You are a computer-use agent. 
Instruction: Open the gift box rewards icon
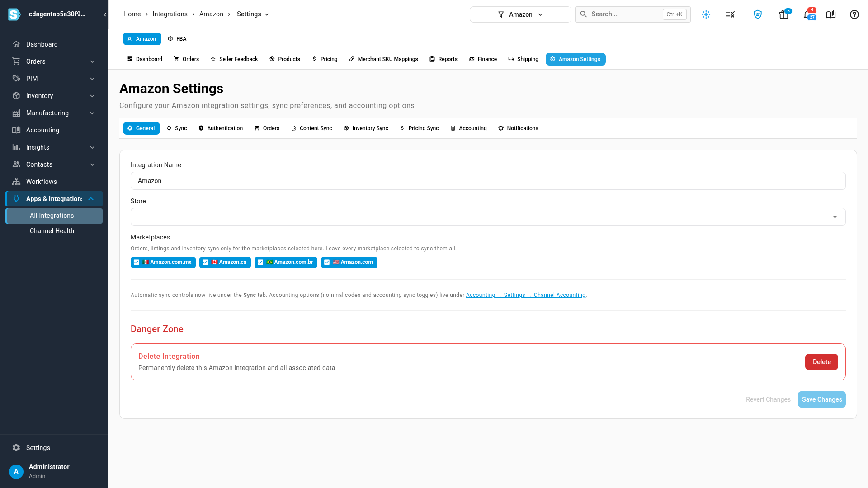click(x=784, y=14)
